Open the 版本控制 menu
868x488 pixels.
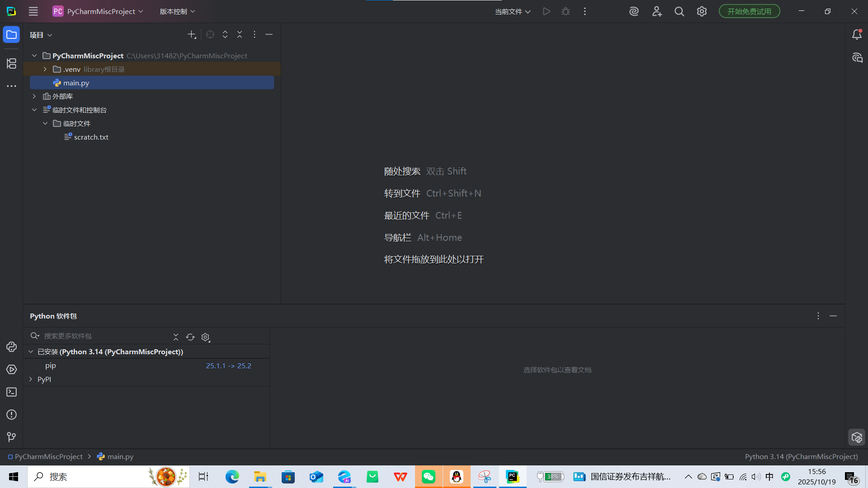pos(177,11)
